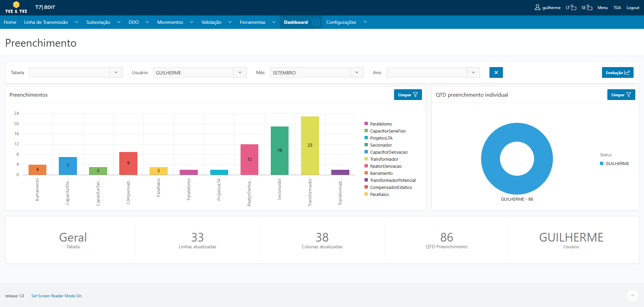Screen dimensions: 644x307
Task: Toggle the Paralelismo legend entry
Action: pos(381,124)
